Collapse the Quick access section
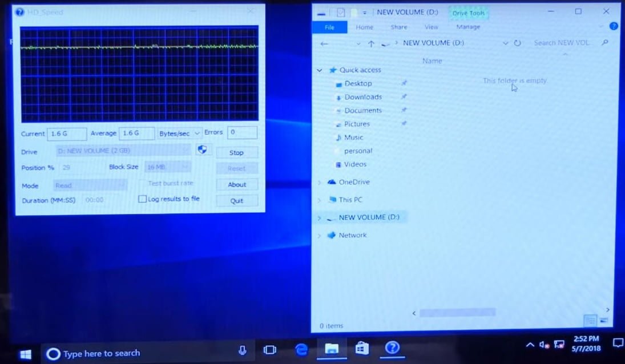The image size is (625, 364). pos(320,70)
